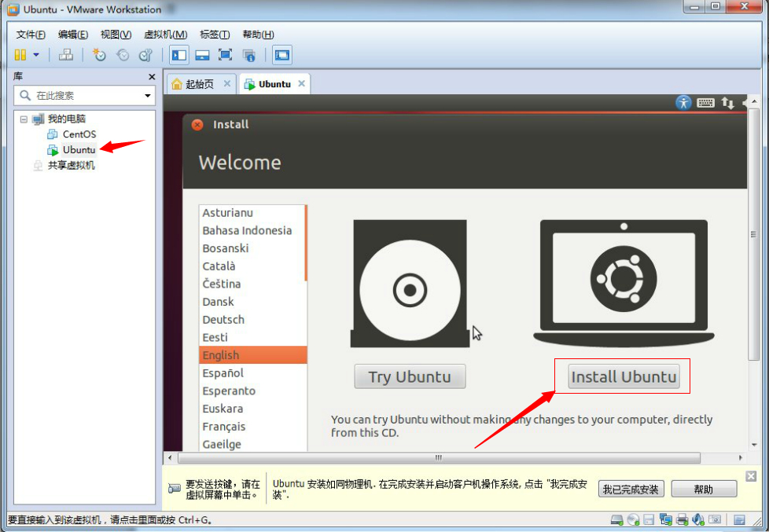Select 我的电脑 in the library tree
Screen dimensions: 769x532
tap(66, 119)
